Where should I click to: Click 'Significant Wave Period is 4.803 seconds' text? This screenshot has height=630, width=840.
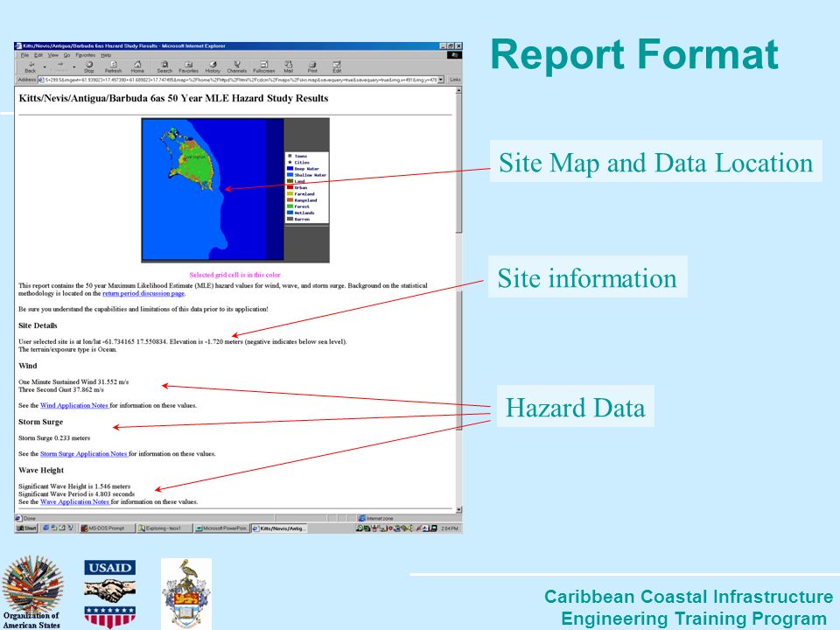tap(77, 493)
